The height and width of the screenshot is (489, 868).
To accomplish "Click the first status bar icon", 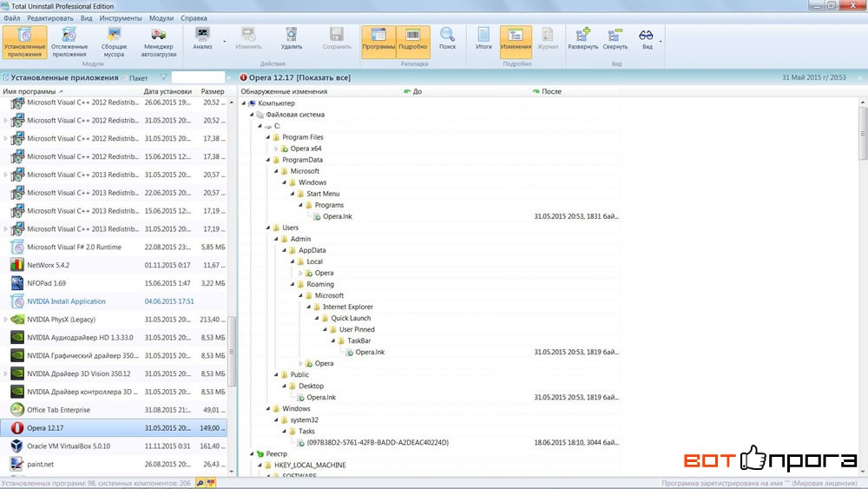I will tap(201, 483).
